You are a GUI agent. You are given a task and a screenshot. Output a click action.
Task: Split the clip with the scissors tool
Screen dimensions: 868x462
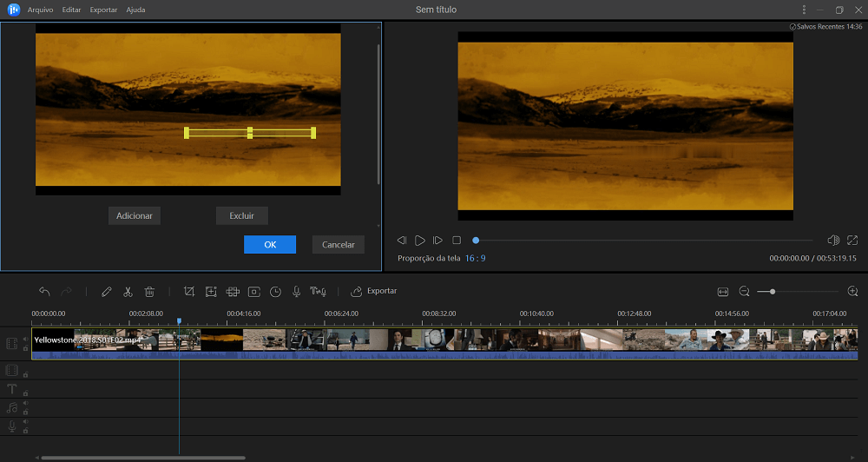pyautogui.click(x=128, y=292)
